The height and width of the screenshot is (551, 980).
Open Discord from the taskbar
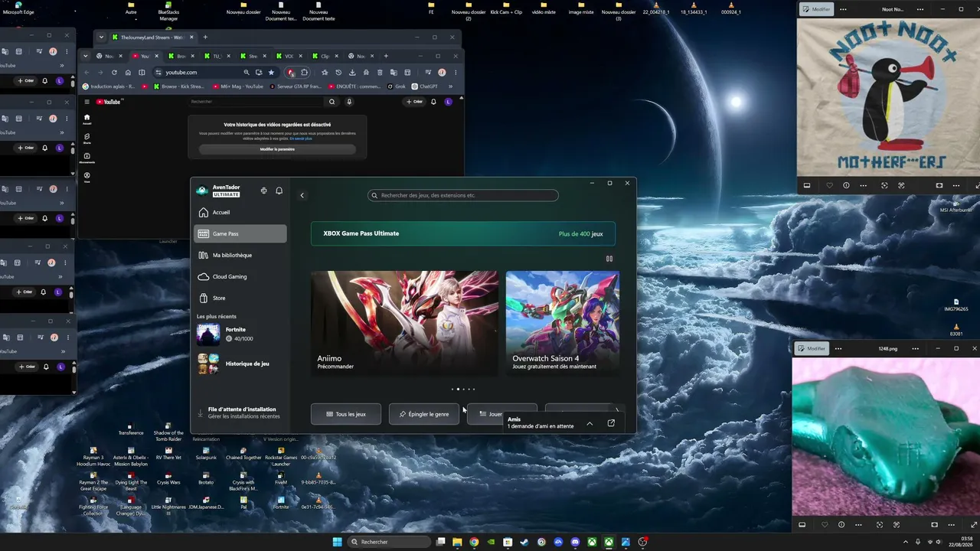coord(575,542)
